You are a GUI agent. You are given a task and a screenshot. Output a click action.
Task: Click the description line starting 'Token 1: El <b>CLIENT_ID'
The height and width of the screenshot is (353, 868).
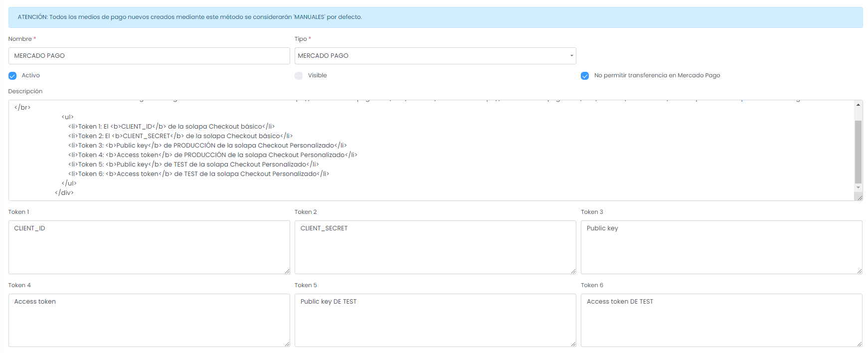(x=172, y=127)
